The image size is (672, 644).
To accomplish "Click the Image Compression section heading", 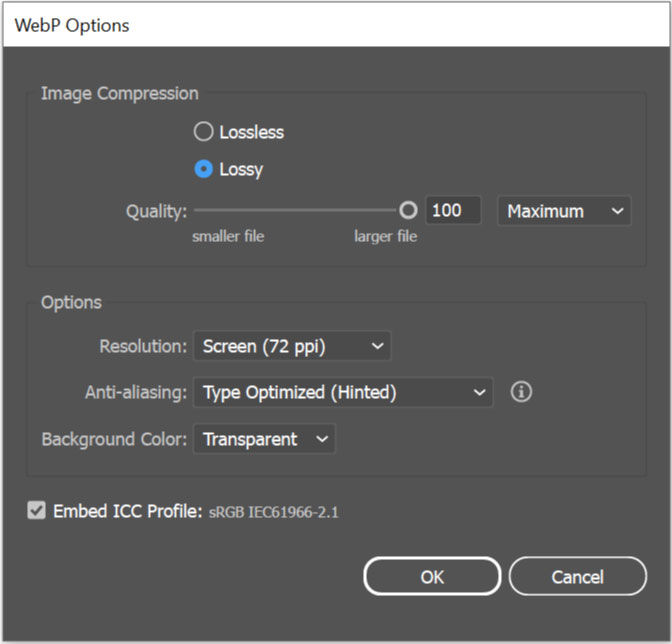I will (119, 94).
